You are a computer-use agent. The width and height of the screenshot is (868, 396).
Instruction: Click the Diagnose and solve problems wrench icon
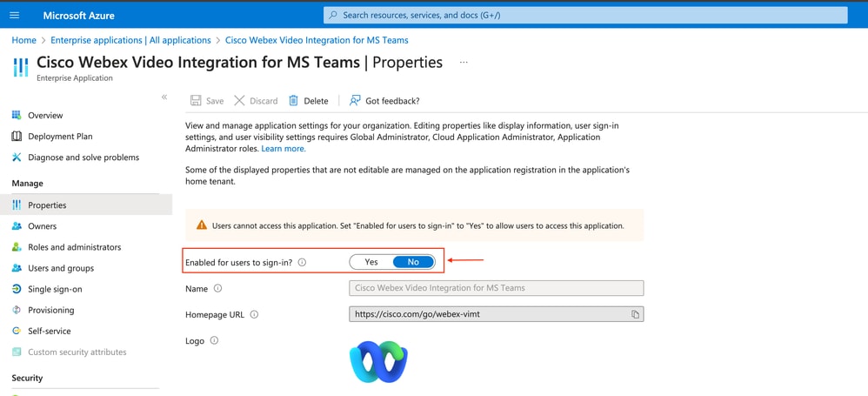pyautogui.click(x=17, y=158)
